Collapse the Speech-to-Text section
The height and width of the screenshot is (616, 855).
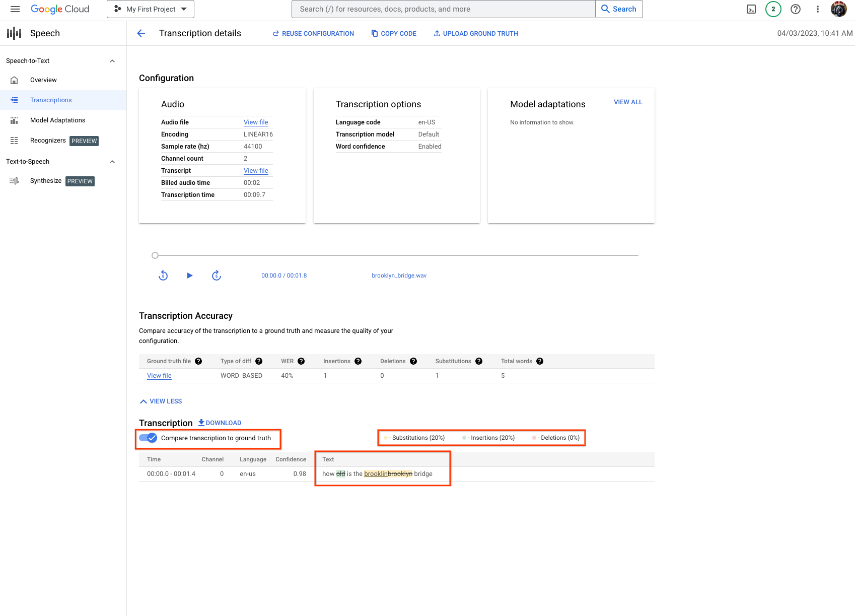pyautogui.click(x=112, y=60)
